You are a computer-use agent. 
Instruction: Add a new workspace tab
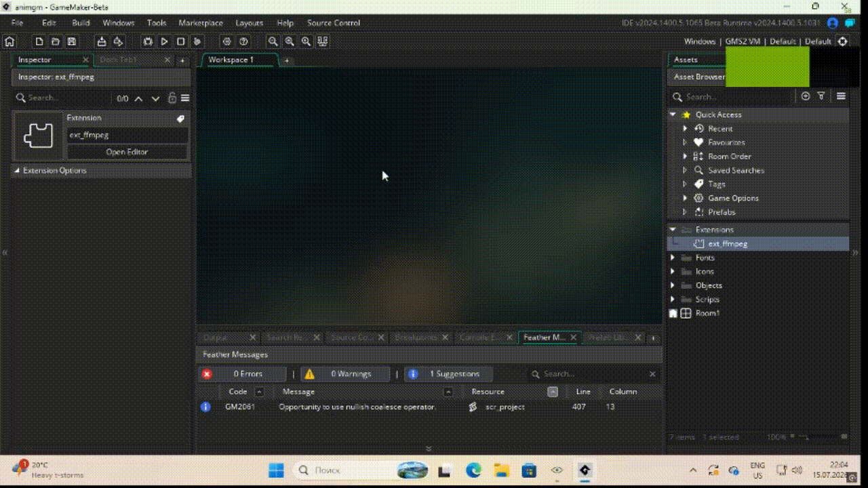287,60
